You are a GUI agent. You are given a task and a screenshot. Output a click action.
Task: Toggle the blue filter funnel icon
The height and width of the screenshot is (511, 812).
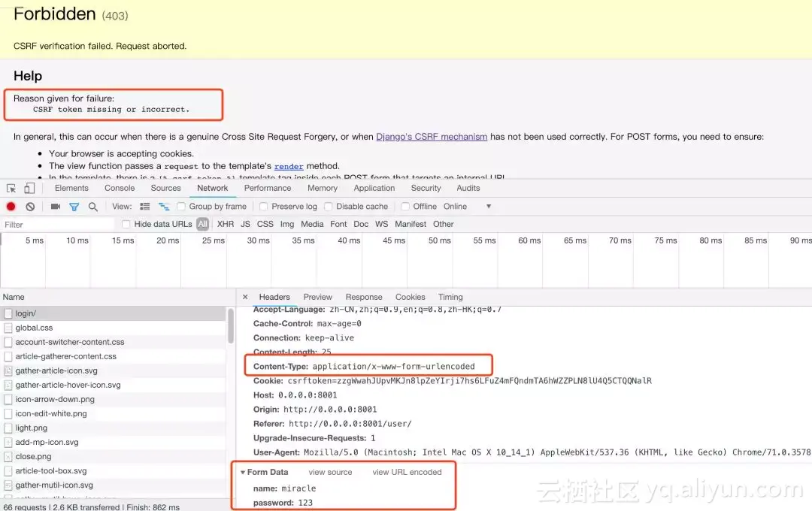point(74,207)
